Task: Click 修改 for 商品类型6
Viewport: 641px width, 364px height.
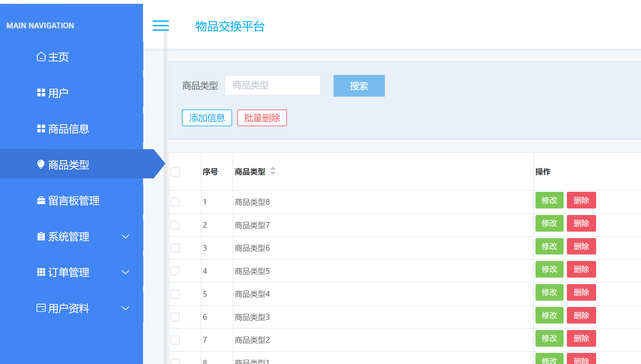Action: pyautogui.click(x=550, y=246)
